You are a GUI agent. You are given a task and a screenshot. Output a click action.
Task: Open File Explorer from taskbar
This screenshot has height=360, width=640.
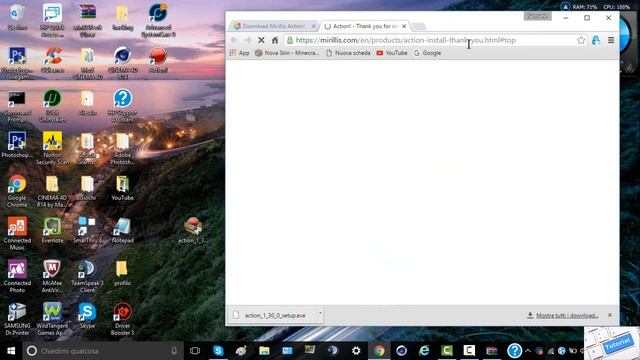click(264, 351)
